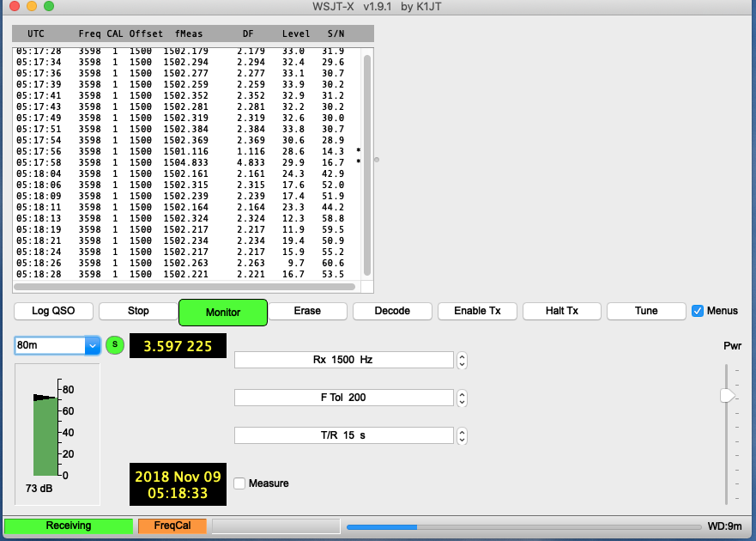Click the horizontal scrollbar under decode list

point(184,287)
